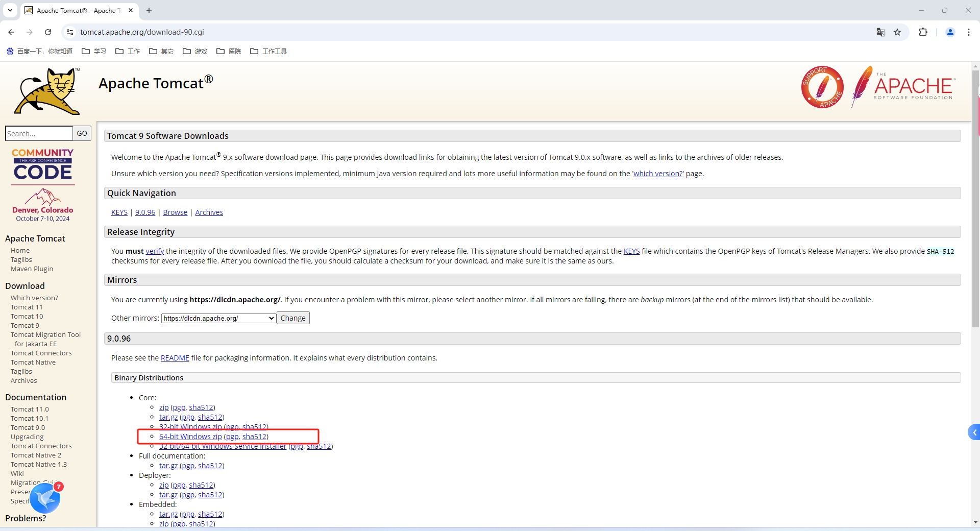Go back with the browser back arrow
The image size is (980, 531).
(x=11, y=32)
